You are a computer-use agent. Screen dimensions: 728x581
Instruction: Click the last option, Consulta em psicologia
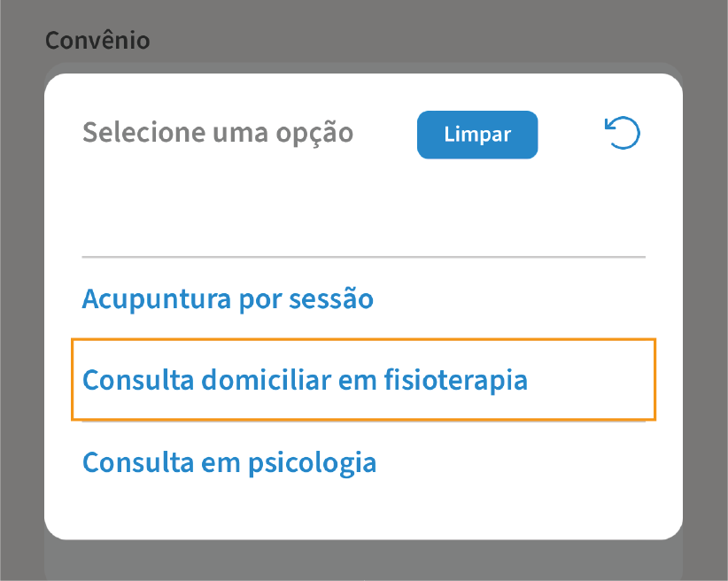[229, 461]
